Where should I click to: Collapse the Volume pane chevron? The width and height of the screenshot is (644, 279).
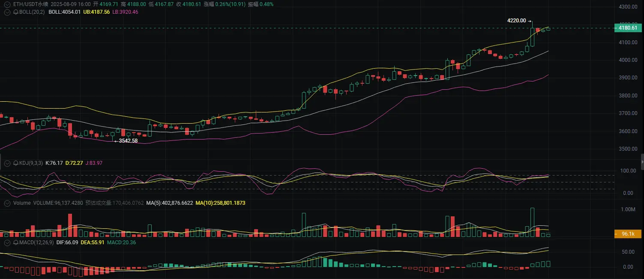click(7, 203)
